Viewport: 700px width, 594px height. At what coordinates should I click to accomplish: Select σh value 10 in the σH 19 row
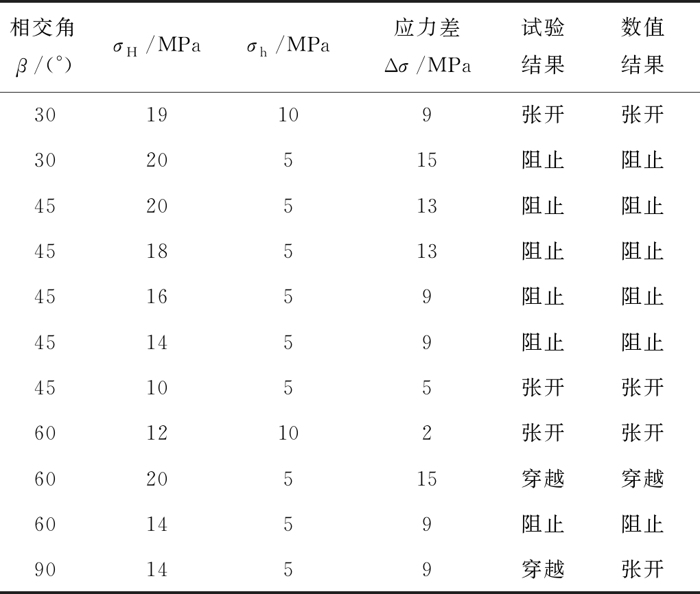click(288, 115)
